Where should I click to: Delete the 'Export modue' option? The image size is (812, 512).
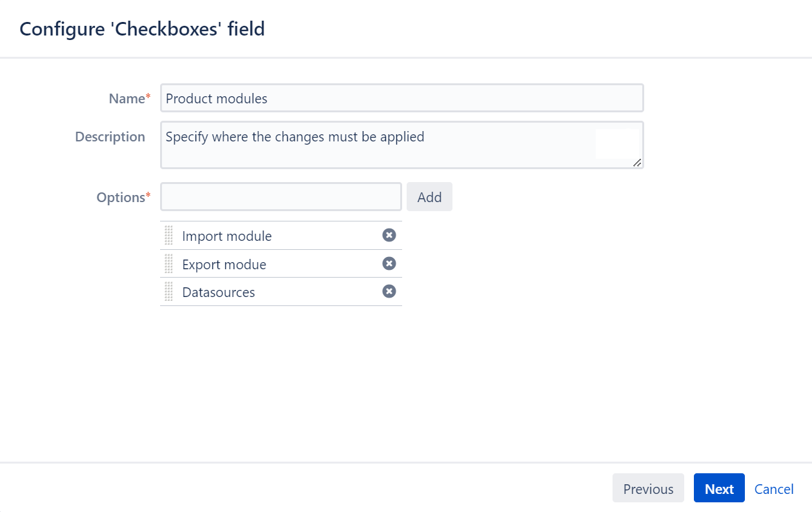pos(389,263)
